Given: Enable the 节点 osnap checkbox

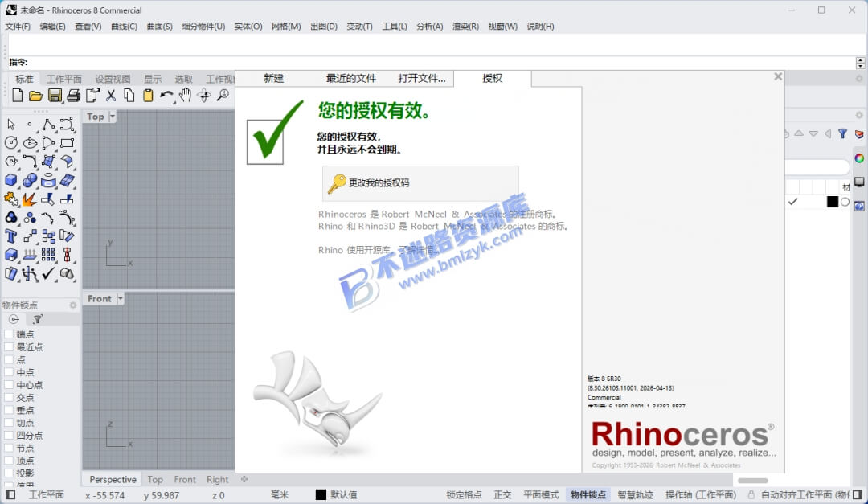Looking at the screenshot, I should point(9,448).
